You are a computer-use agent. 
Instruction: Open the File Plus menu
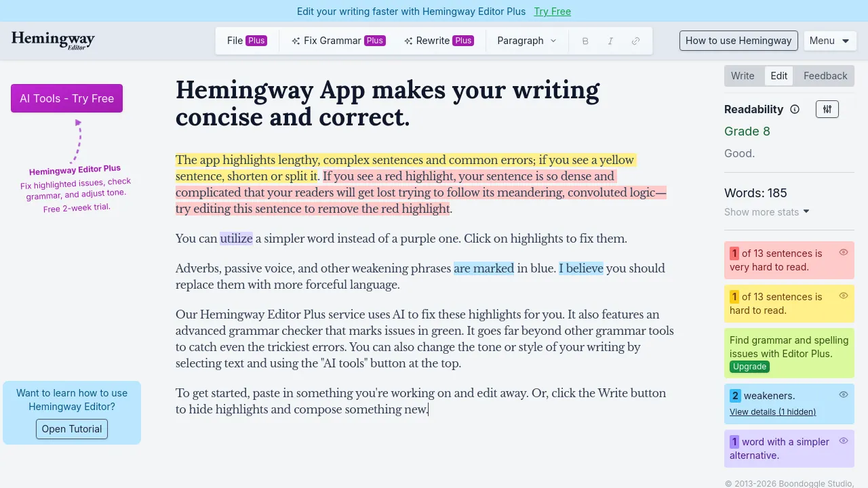pyautogui.click(x=247, y=41)
